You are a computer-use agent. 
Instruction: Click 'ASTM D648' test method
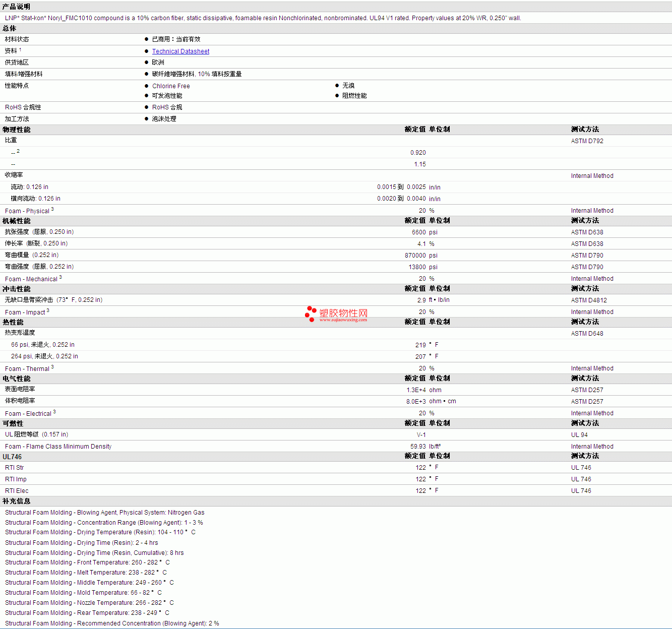pos(587,334)
